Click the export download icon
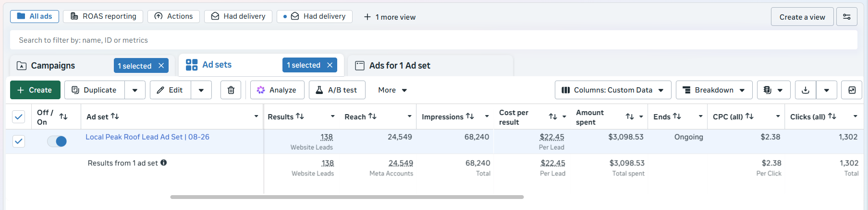The image size is (868, 210). pyautogui.click(x=806, y=90)
